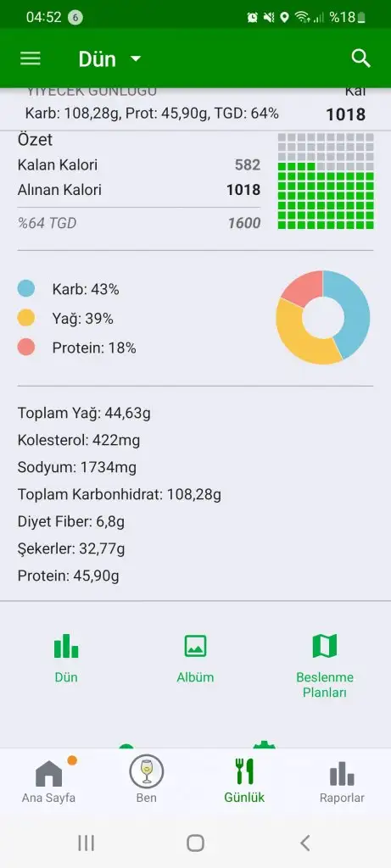
Task: Select the Günlük fork and knife icon
Action: point(244,771)
